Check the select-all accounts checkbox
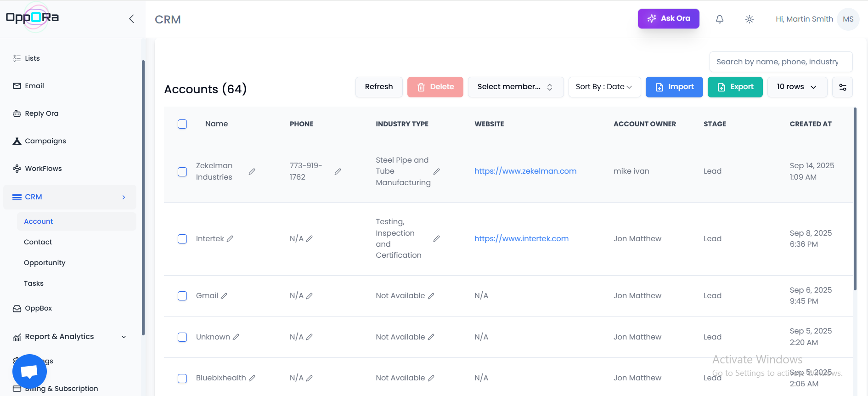The width and height of the screenshot is (868, 396). pyautogui.click(x=182, y=124)
